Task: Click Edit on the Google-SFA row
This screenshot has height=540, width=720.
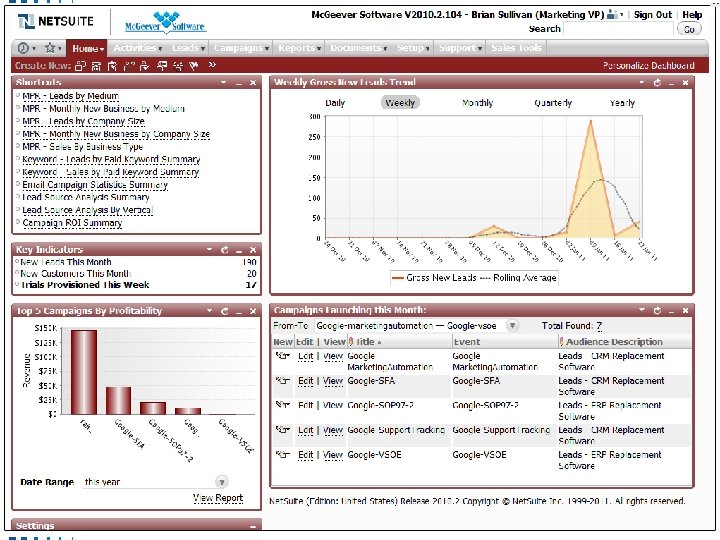Action: [305, 381]
